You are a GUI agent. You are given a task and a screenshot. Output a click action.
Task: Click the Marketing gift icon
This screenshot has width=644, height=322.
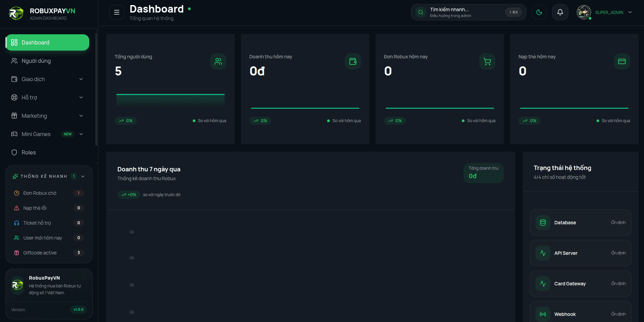point(14,116)
